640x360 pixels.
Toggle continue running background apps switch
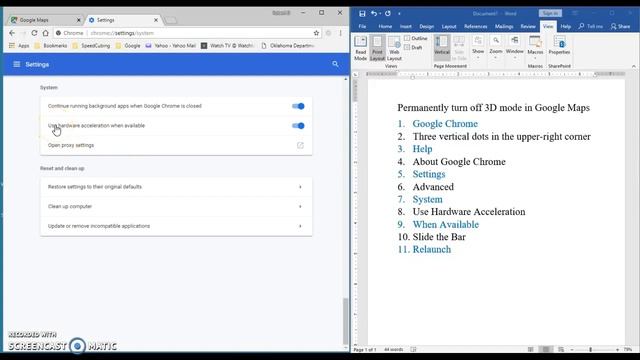(298, 106)
